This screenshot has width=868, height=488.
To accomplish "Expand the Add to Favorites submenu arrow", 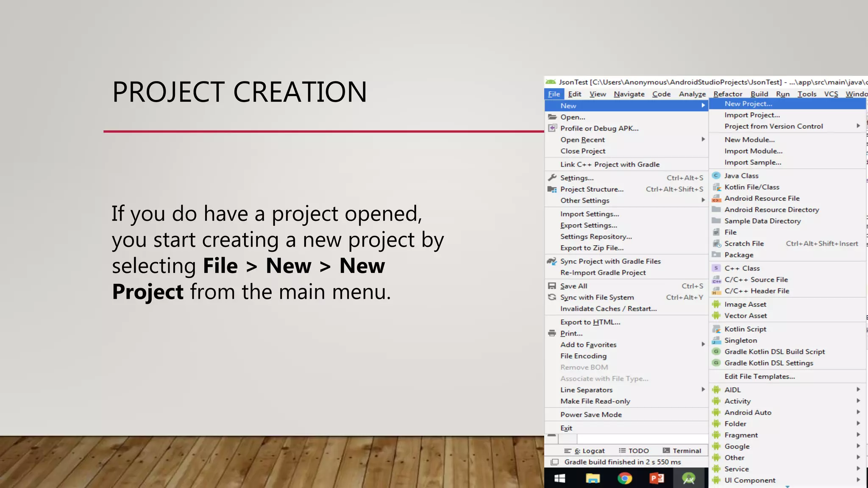I will click(x=703, y=344).
